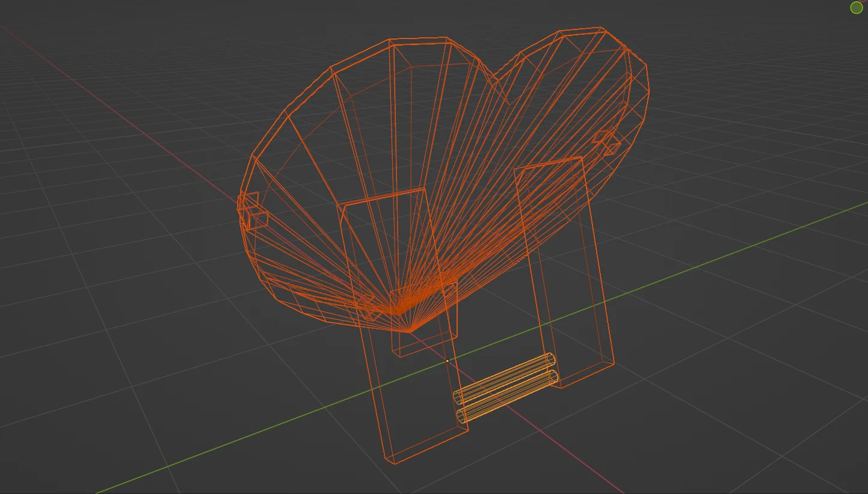This screenshot has width=868, height=494.
Task: Click the intersection of the green and pink axes
Action: 448,360
